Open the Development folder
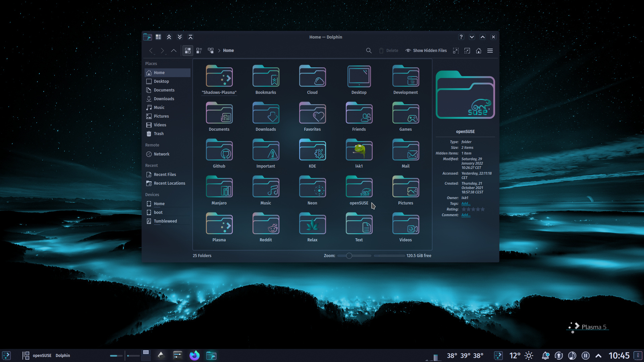Image resolution: width=644 pixels, height=362 pixels. tap(406, 80)
